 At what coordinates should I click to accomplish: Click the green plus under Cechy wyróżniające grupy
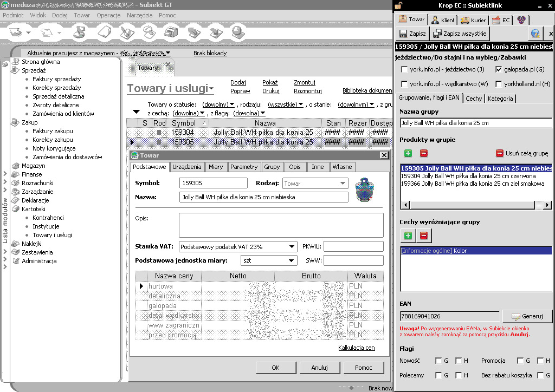[408, 236]
